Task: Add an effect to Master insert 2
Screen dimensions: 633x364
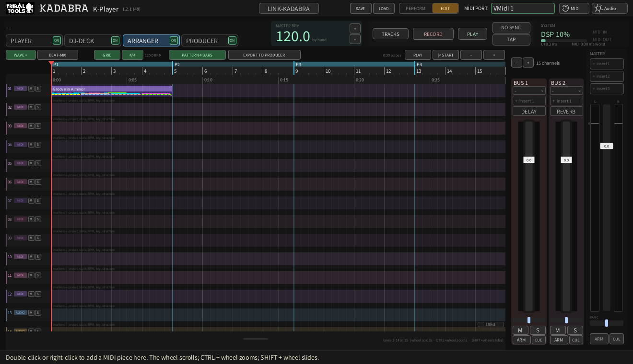Action: pyautogui.click(x=607, y=76)
